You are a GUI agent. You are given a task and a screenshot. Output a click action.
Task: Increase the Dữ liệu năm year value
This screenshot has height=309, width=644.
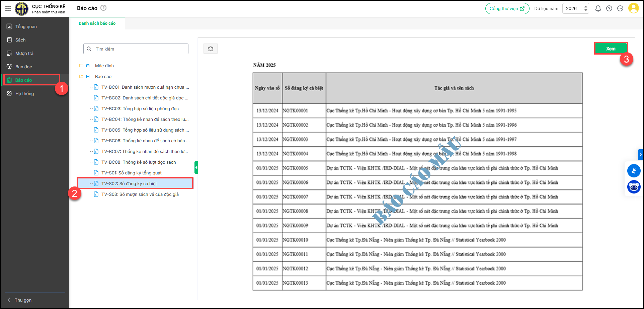[x=586, y=6]
